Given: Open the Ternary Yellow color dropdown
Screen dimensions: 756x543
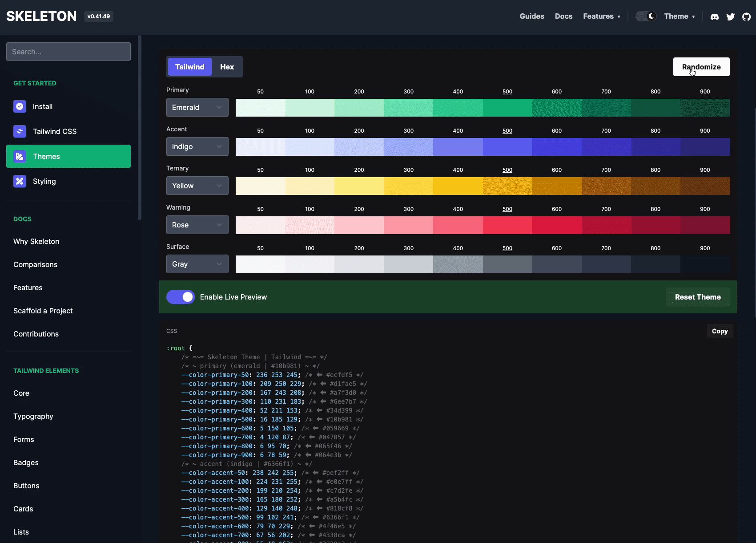Looking at the screenshot, I should 197,186.
